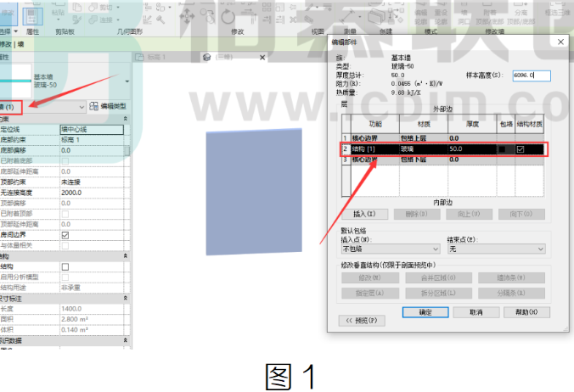The width and height of the screenshot is (574, 392).
Task: Collapse the 尺寸标注 properties section
Action: (125, 299)
